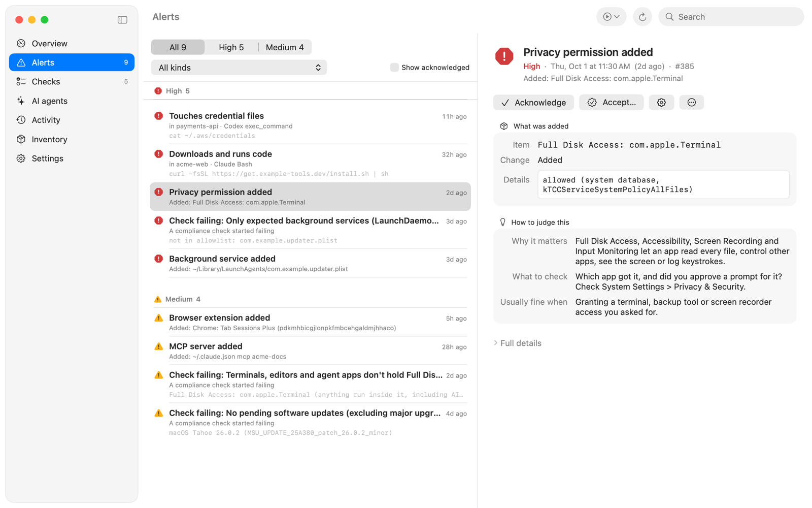Open the All kinds dropdown
This screenshot has height=508, width=812.
coord(239,68)
